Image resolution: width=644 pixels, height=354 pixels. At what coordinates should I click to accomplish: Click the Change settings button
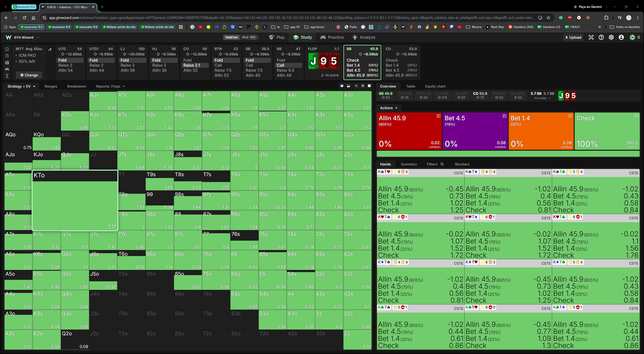pos(29,75)
